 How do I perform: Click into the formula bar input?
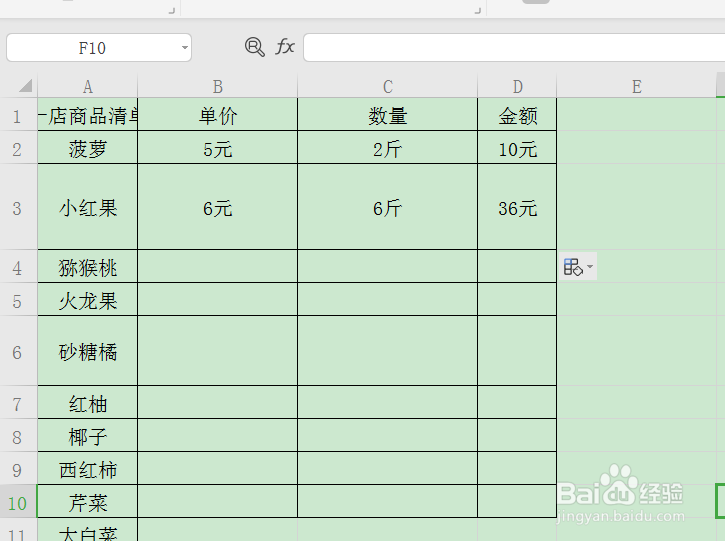tap(514, 47)
